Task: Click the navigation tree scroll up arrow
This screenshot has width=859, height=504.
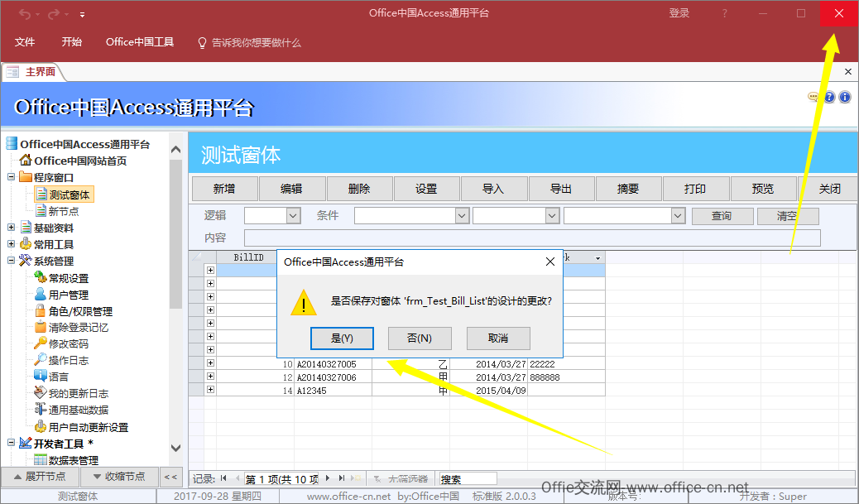Action: pyautogui.click(x=175, y=149)
